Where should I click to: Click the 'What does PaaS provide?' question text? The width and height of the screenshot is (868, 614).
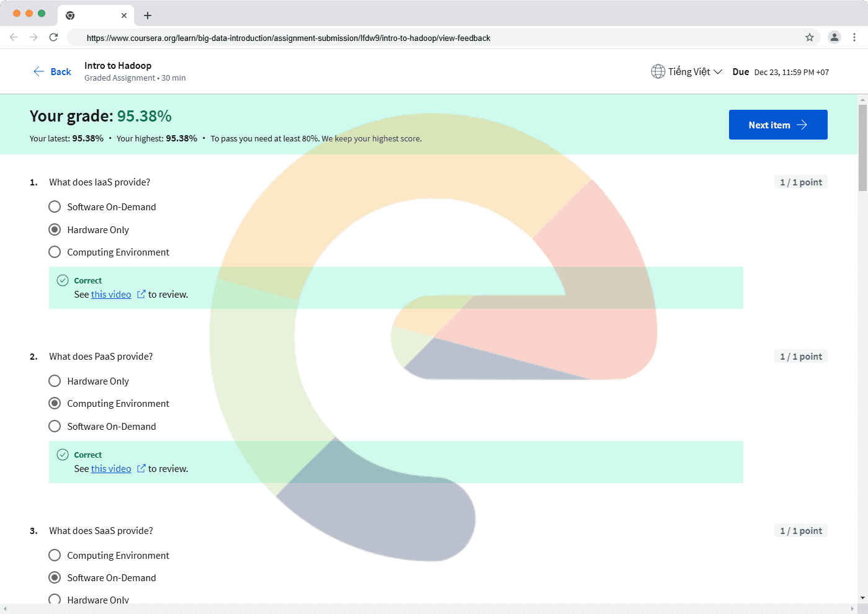(101, 357)
